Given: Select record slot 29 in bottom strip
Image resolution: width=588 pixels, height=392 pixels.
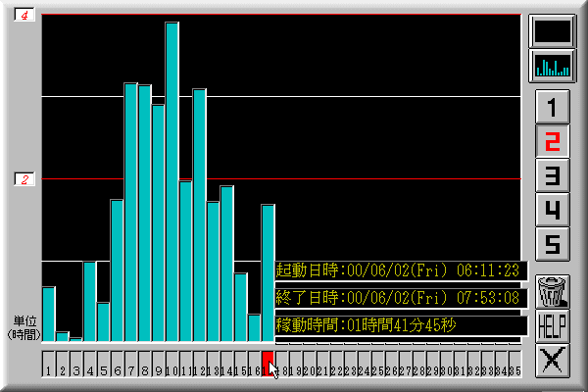Looking at the screenshot, I should pos(432,364).
